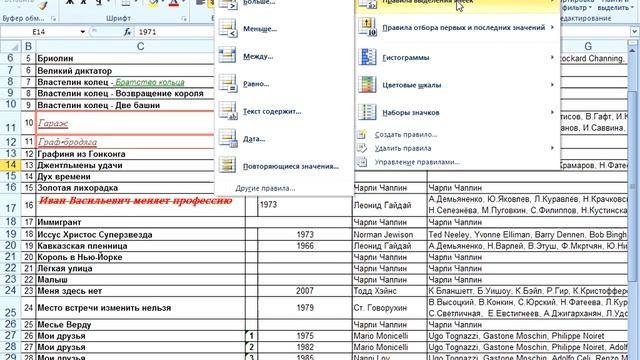Click the Равно rule icon
The image size is (640, 360).
[x=227, y=83]
